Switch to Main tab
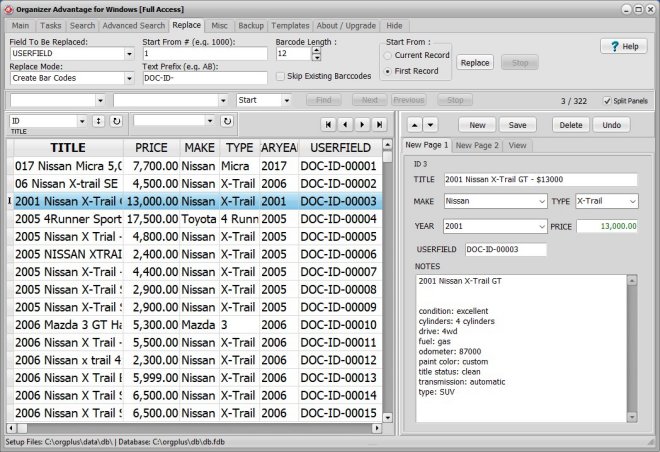The height and width of the screenshot is (452, 660). click(x=20, y=26)
